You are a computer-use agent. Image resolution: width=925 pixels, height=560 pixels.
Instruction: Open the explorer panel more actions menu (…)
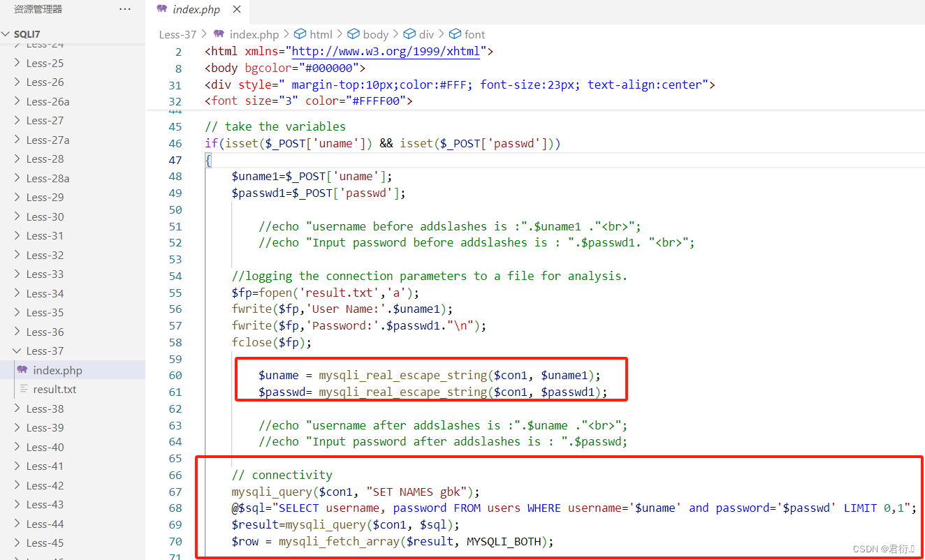point(125,9)
